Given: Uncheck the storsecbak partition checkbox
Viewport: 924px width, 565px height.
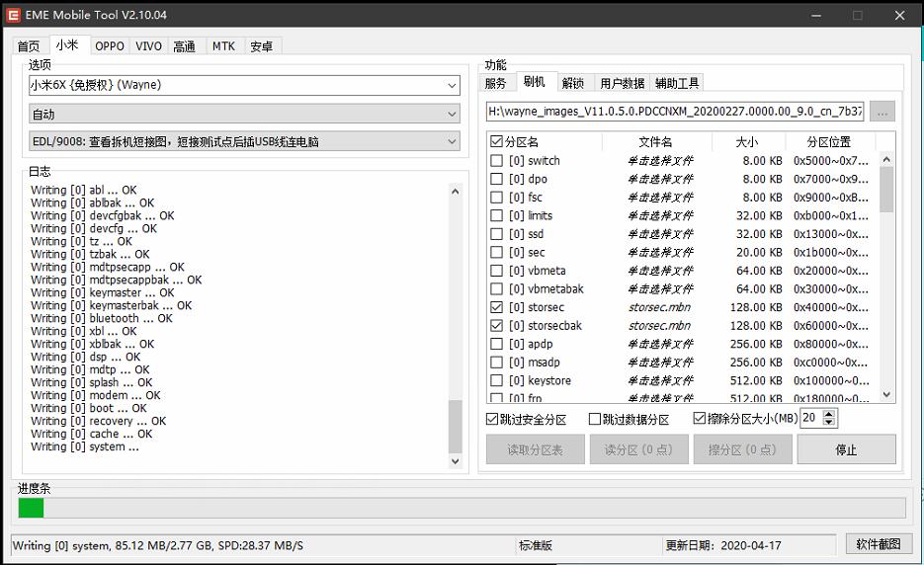Looking at the screenshot, I should 497,325.
